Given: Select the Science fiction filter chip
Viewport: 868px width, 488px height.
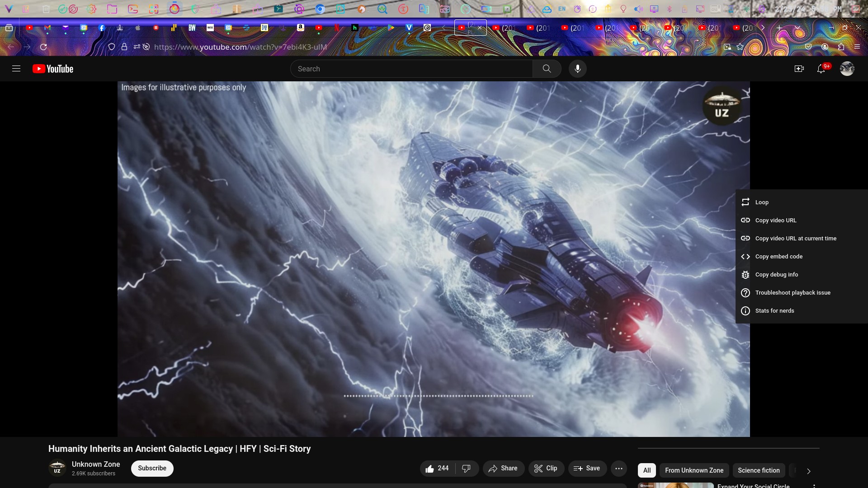Looking at the screenshot, I should click(758, 470).
